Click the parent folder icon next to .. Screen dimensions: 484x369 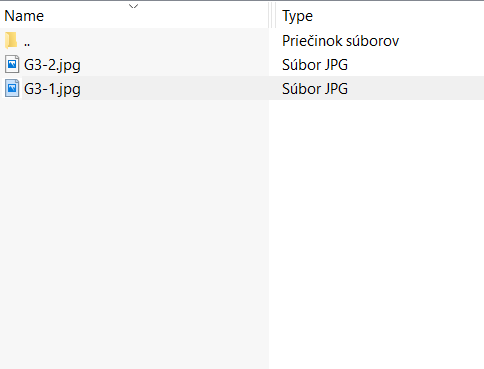click(x=11, y=40)
